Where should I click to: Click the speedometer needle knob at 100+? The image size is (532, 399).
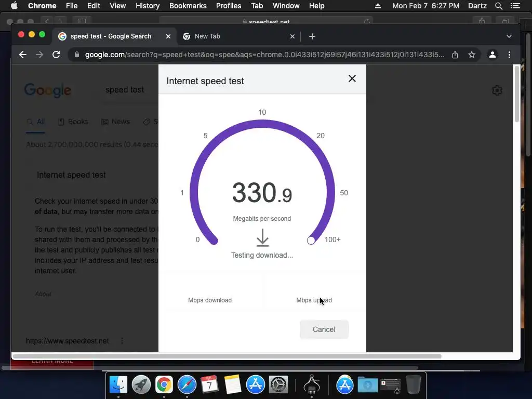(311, 241)
